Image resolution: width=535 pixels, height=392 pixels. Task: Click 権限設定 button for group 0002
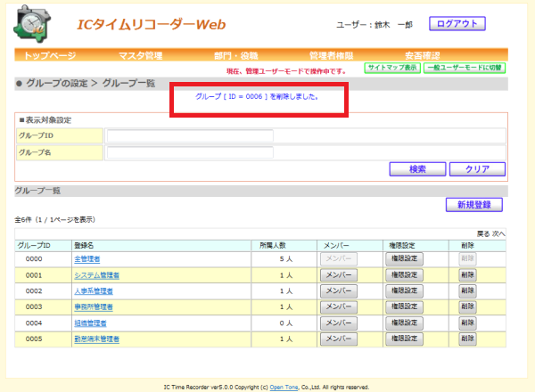(404, 291)
